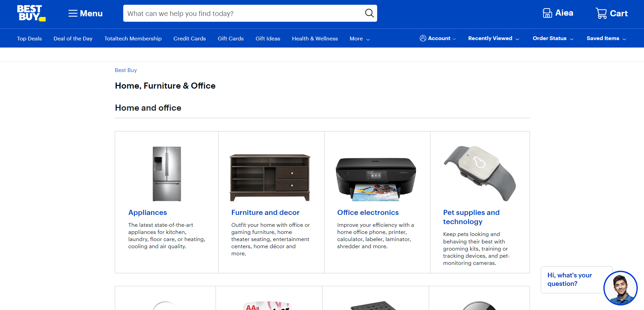644x310 pixels.
Task: Open the shopping Cart
Action: click(x=612, y=13)
